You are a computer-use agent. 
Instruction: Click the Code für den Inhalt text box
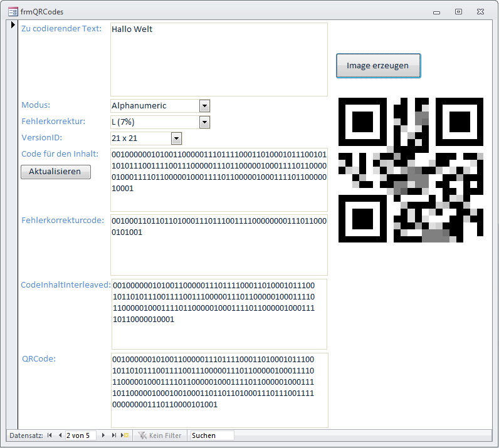click(219, 180)
